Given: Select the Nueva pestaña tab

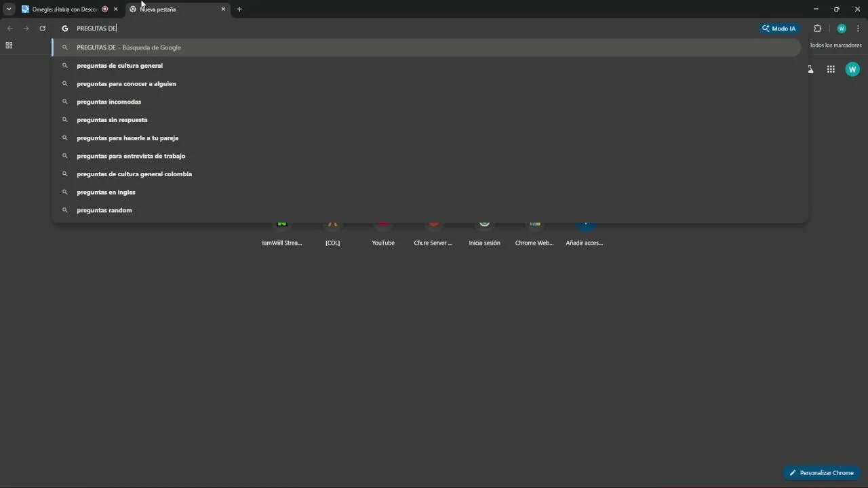Looking at the screenshot, I should coord(176,9).
